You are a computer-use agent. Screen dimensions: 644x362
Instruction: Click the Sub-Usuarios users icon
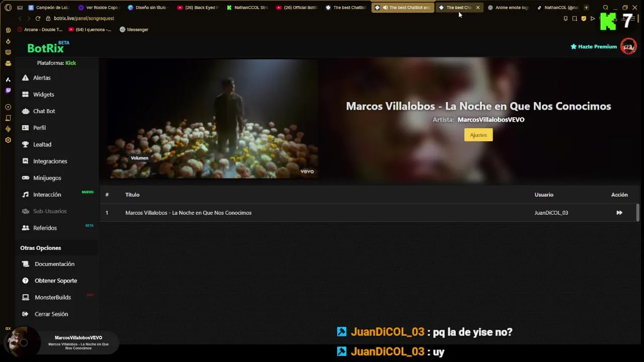tap(25, 211)
